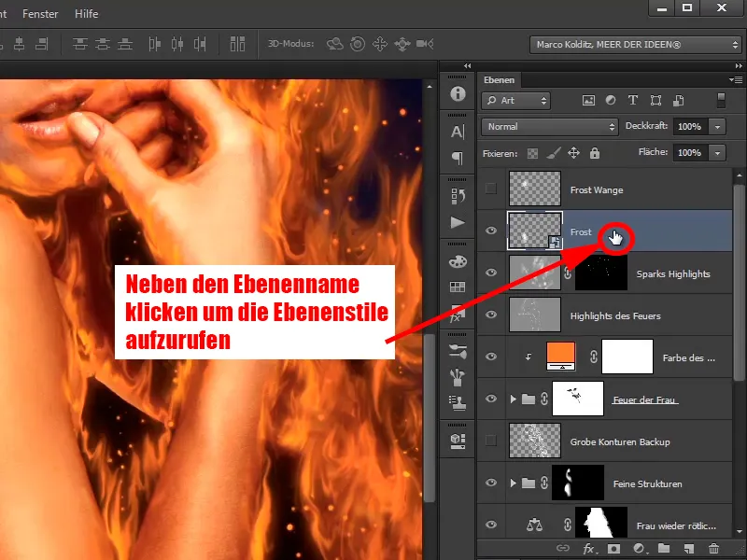
Task: Hide the Frost layer
Action: pyautogui.click(x=491, y=231)
